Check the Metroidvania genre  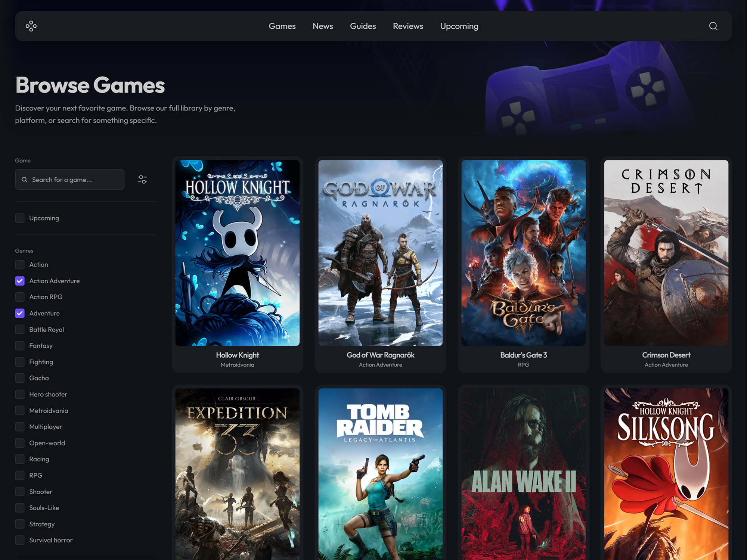[20, 411]
